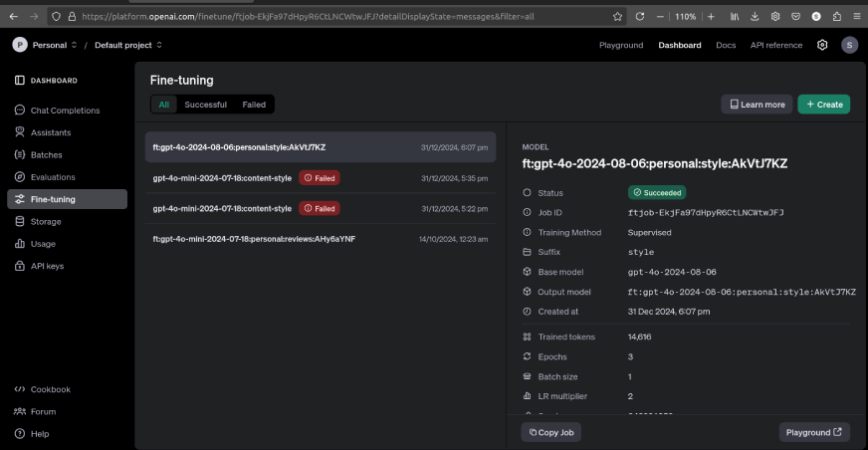Select failed job from 31/12/2024, 5:22 pm
Viewport: 868px width, 450px height.
(321, 208)
